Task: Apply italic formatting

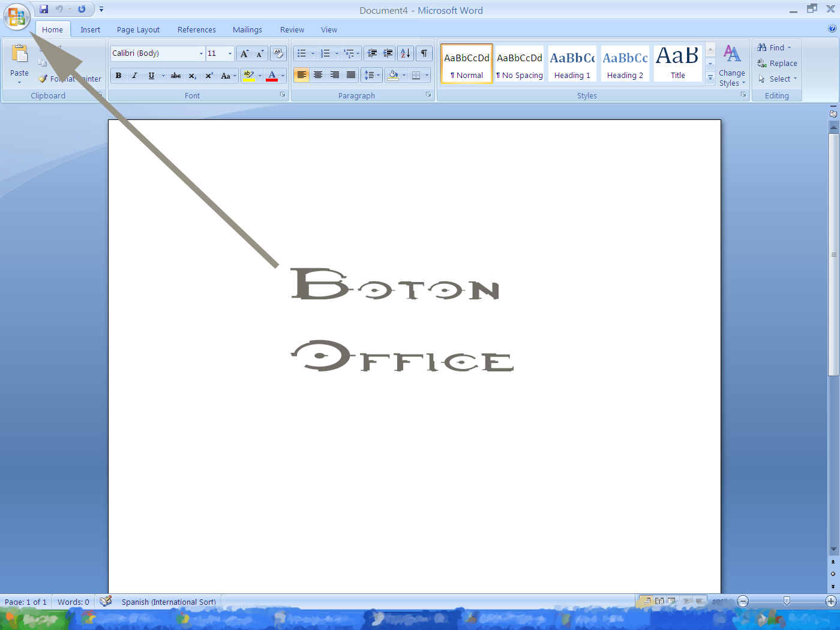Action: pos(135,75)
